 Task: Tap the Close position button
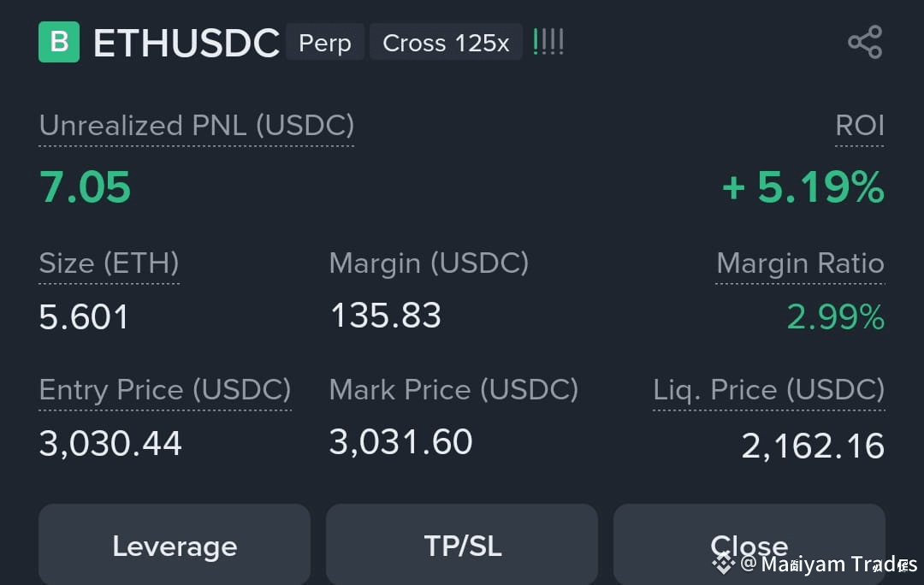tap(749, 544)
